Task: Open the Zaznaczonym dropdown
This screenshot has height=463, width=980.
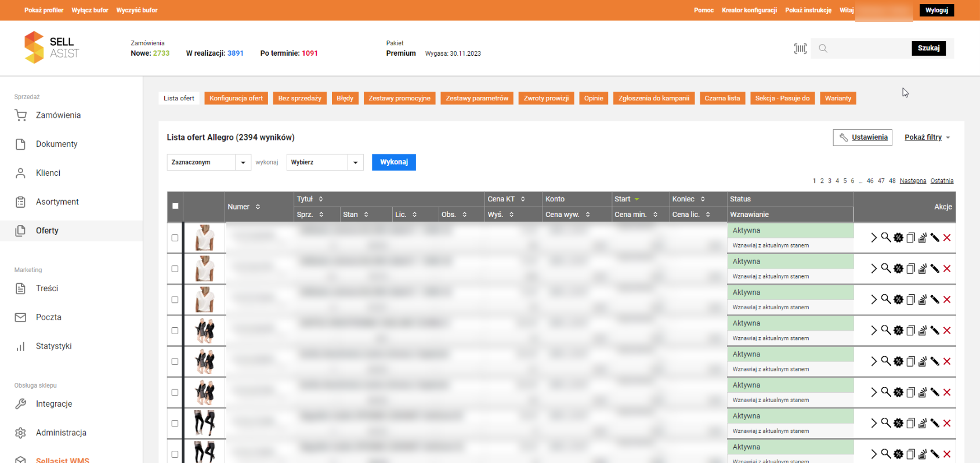Action: 209,162
